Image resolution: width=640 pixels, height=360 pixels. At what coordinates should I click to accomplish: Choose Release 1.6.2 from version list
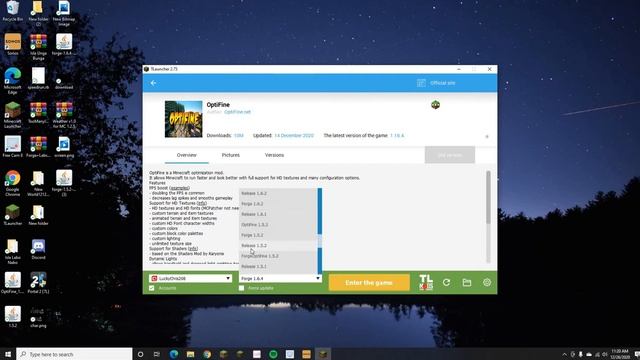(x=278, y=193)
